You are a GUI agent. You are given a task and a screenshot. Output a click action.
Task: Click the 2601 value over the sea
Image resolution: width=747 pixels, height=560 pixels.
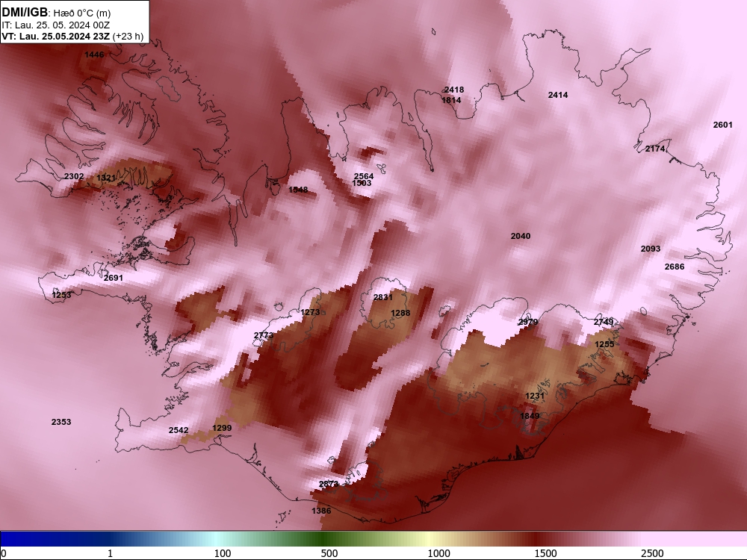click(722, 125)
